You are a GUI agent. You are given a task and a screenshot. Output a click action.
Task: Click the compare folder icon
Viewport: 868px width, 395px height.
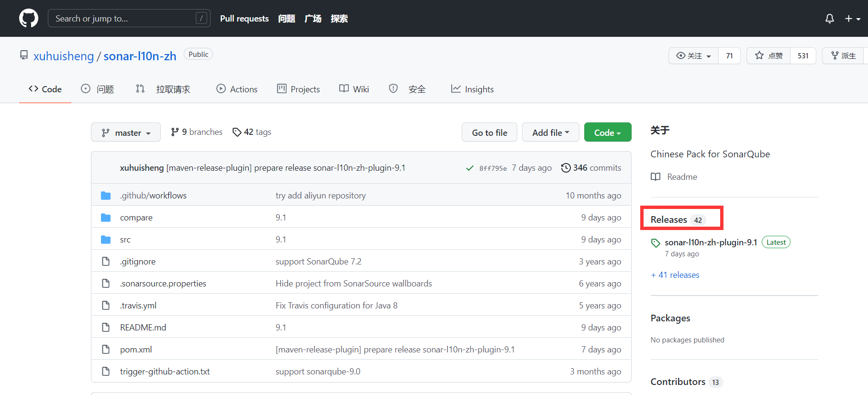[106, 218]
